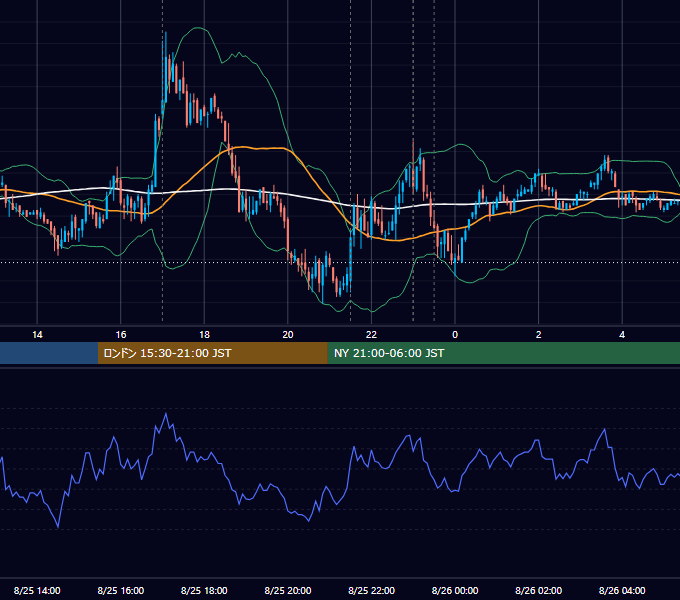
Task: Click the '8/25 22:00' label on indicator axis
Action: (x=372, y=590)
